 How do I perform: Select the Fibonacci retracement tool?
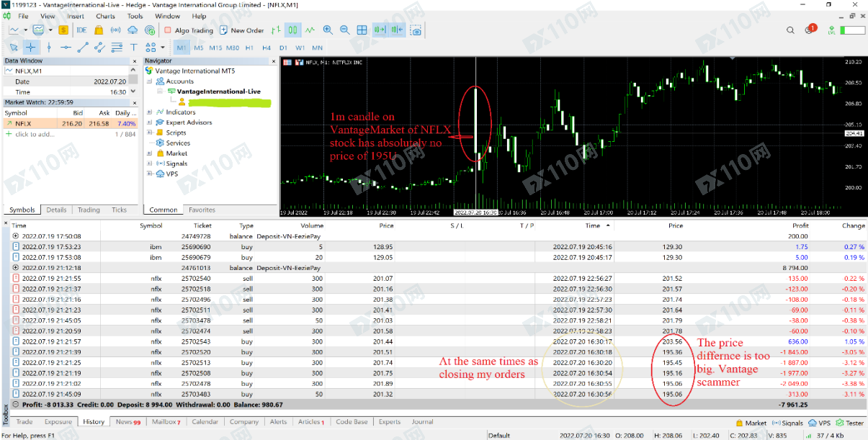(117, 48)
